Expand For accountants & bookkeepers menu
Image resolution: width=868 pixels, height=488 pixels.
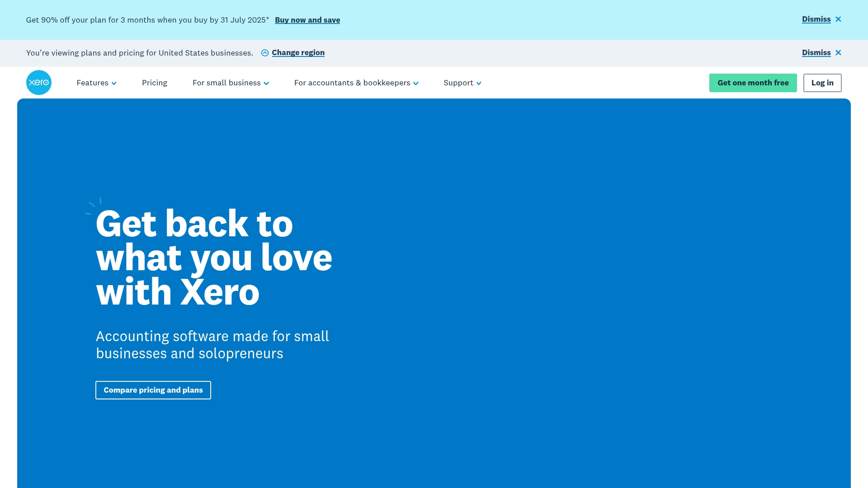[356, 83]
